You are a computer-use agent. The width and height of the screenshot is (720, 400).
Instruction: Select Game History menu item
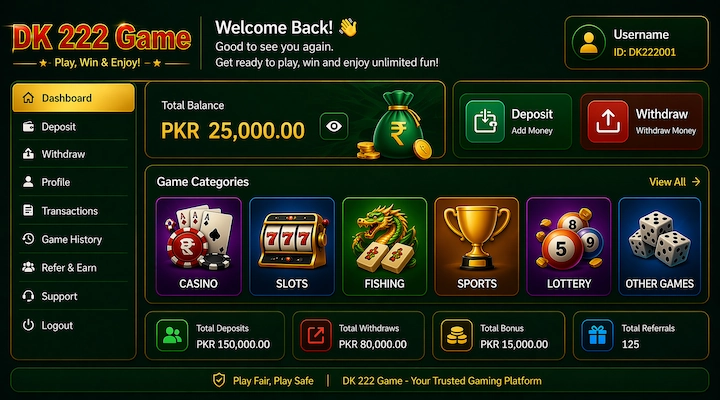[73, 239]
